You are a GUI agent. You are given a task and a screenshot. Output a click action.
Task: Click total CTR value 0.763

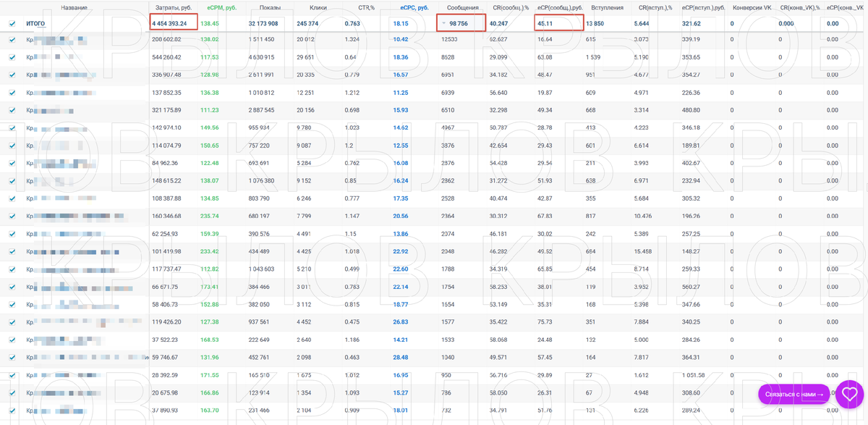click(x=352, y=23)
